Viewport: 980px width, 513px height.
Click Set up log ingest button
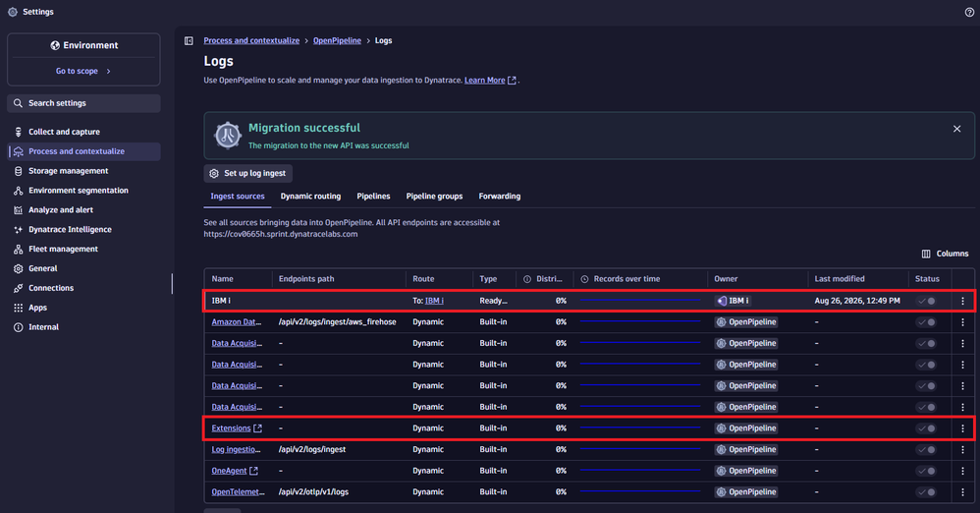248,173
